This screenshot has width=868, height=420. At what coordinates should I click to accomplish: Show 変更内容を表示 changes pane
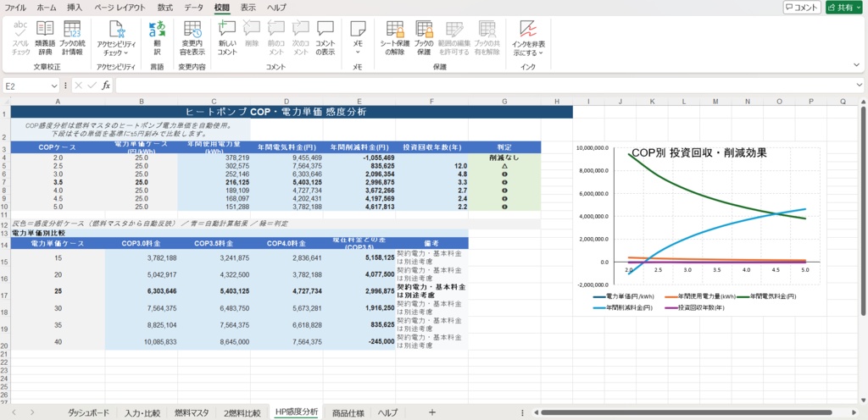click(192, 38)
